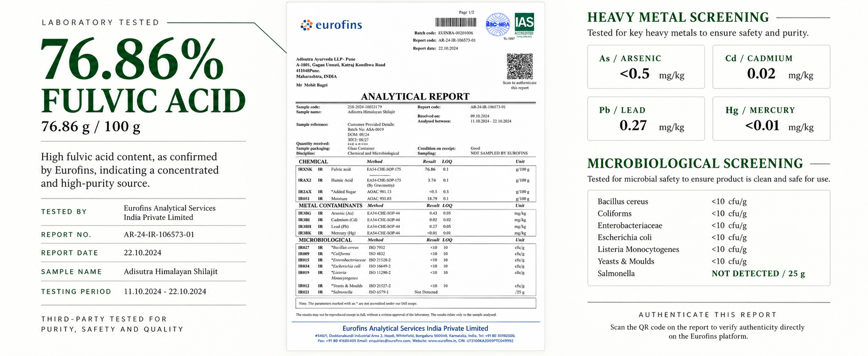Open the analytical report document thumbnail
Screen dimensions: 868x356
tap(415, 176)
